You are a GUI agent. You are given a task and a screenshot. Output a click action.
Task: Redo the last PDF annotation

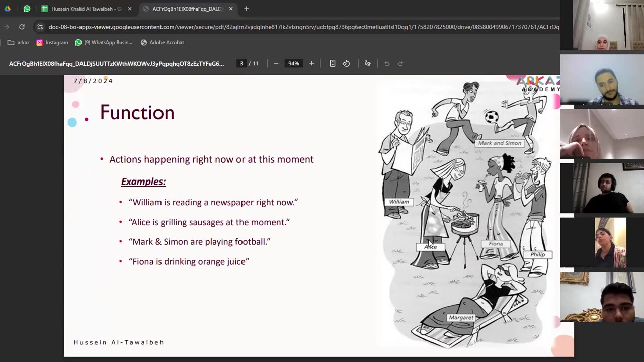click(400, 64)
